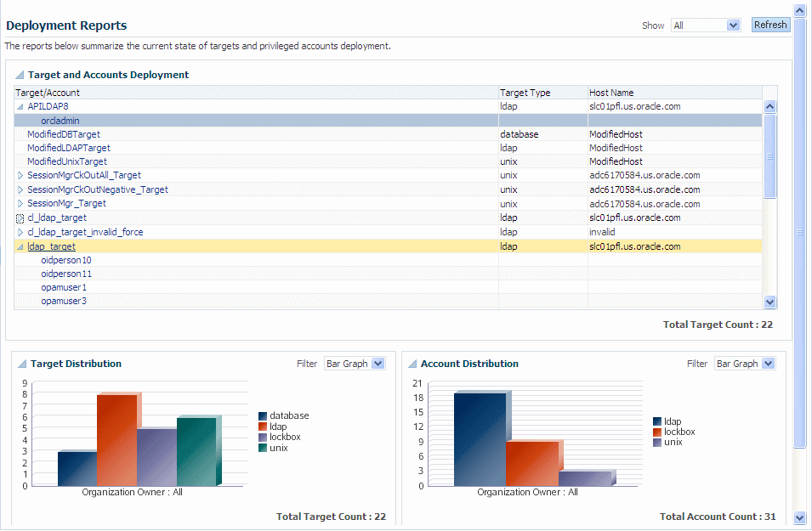Select the oidperson10 account
The height and width of the screenshot is (531, 812).
coord(66,260)
